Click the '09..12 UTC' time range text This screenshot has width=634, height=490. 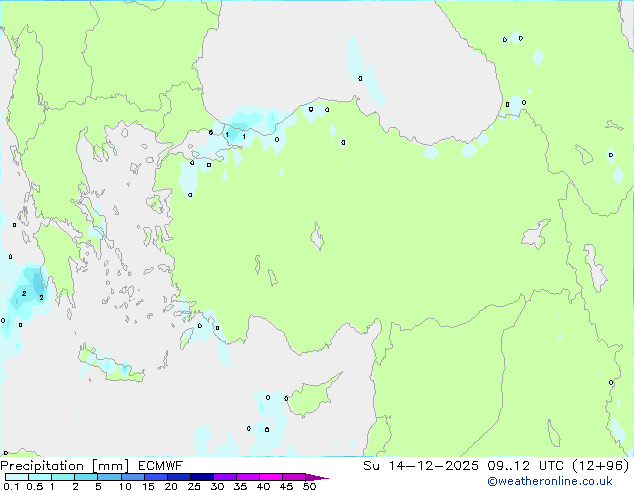tap(525, 466)
